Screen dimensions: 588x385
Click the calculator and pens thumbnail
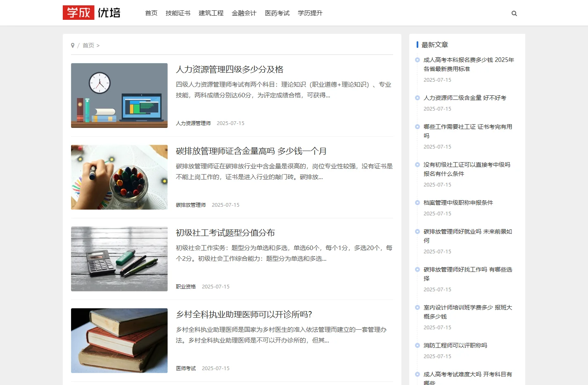(119, 259)
